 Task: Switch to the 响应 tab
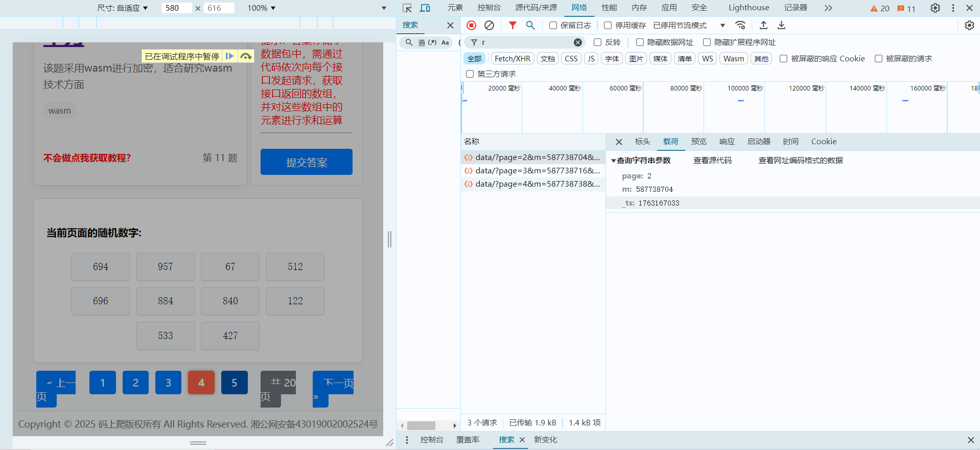click(727, 142)
